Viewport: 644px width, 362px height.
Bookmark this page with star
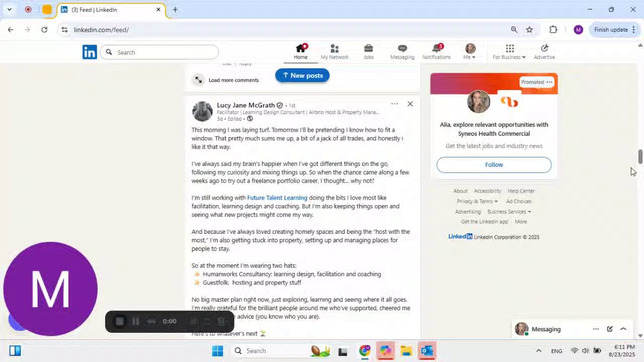pos(529,30)
